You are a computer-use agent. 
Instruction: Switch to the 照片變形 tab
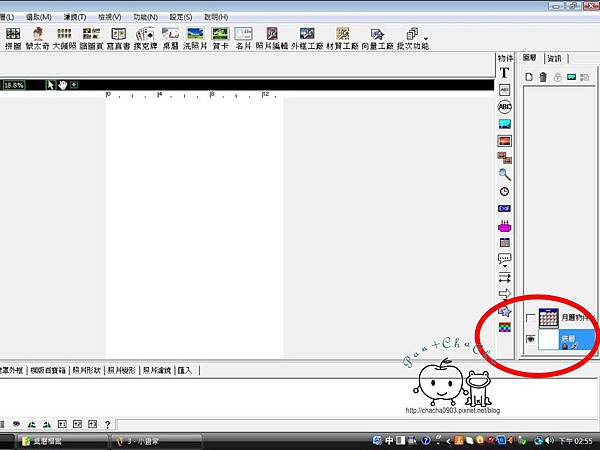coord(122,370)
